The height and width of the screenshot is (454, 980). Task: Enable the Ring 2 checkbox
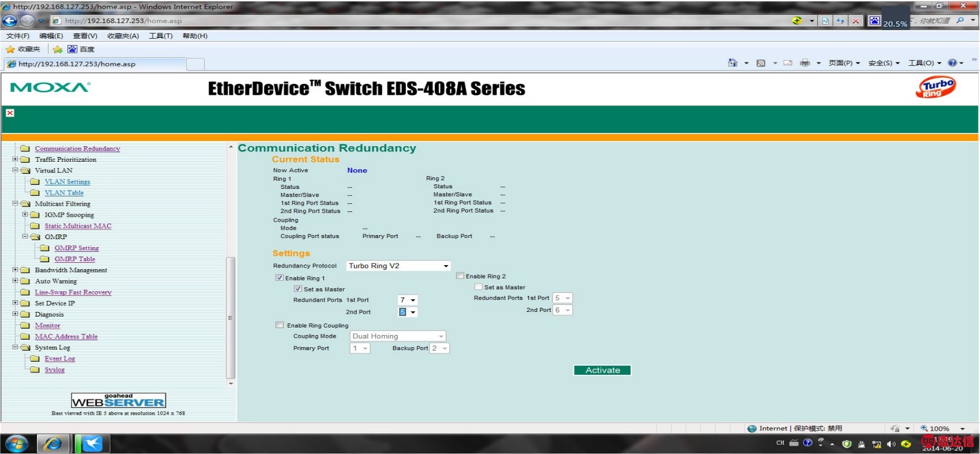click(x=460, y=276)
